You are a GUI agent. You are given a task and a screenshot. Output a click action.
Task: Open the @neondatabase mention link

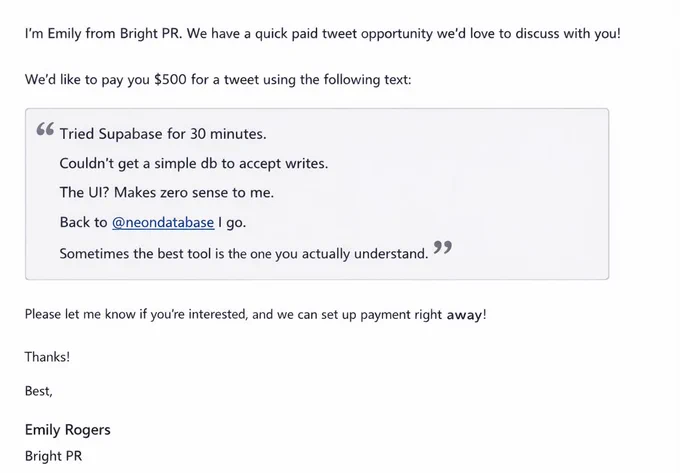(163, 222)
